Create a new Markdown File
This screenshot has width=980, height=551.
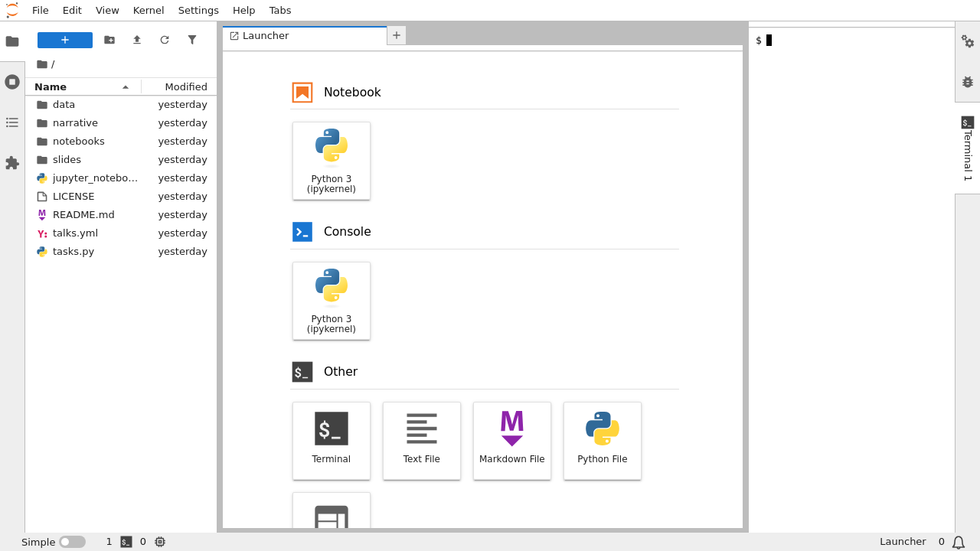[512, 441]
